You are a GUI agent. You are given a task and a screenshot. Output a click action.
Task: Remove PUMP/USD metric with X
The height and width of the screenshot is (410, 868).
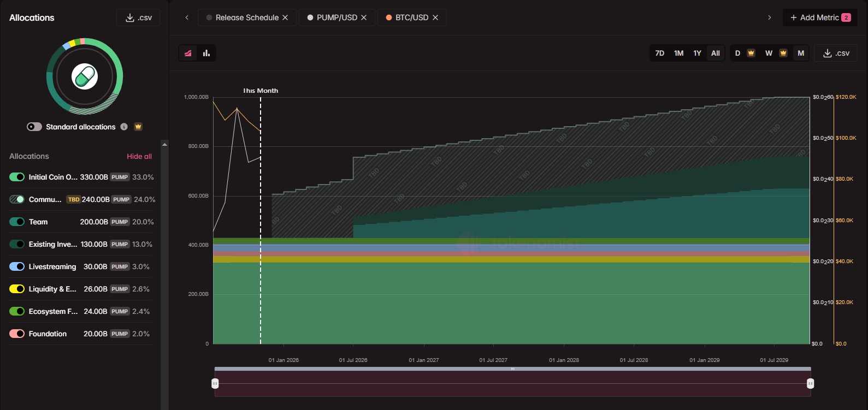tap(364, 17)
